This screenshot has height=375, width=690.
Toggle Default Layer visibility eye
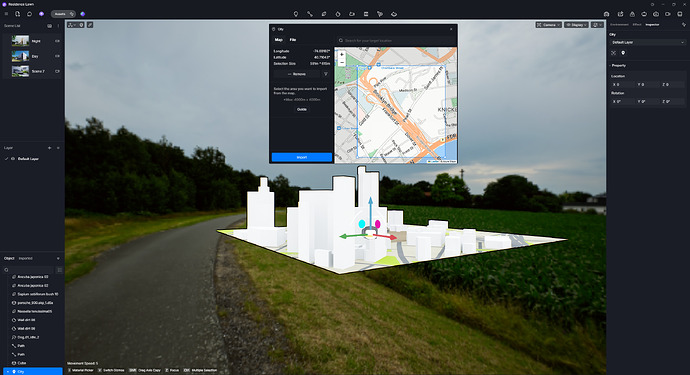click(13, 158)
